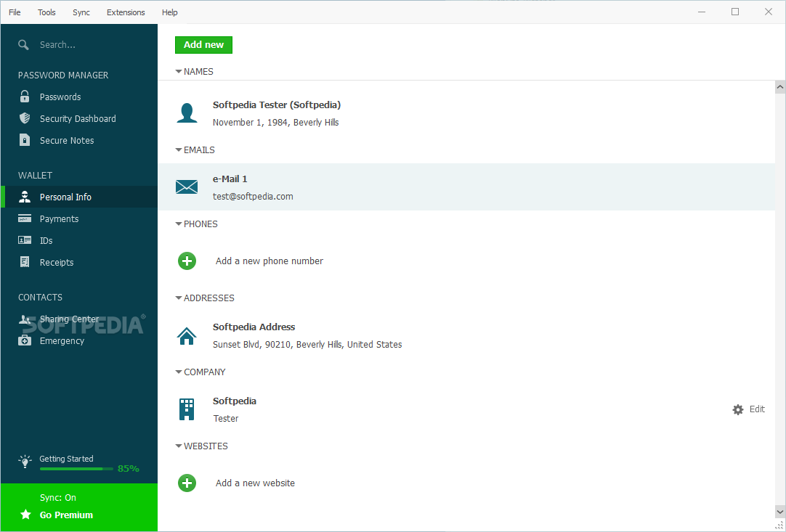Click the Softpedia Tester profile avatar icon
Viewport: 786px width, 532px height.
click(187, 112)
